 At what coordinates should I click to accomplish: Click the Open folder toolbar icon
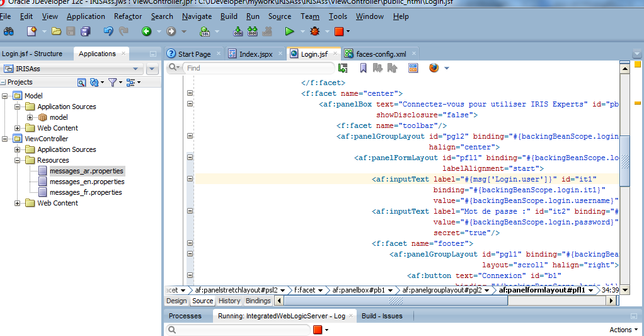tap(56, 31)
